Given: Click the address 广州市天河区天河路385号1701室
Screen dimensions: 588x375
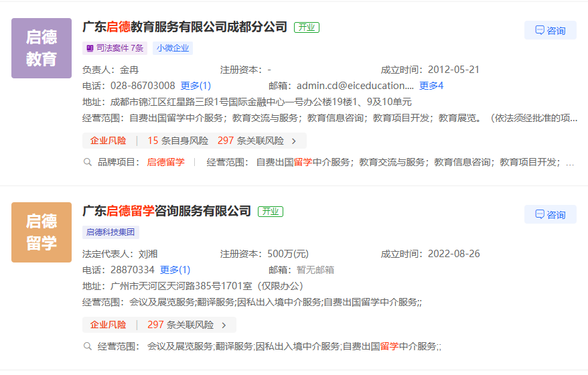Looking at the screenshot, I should [207, 286].
